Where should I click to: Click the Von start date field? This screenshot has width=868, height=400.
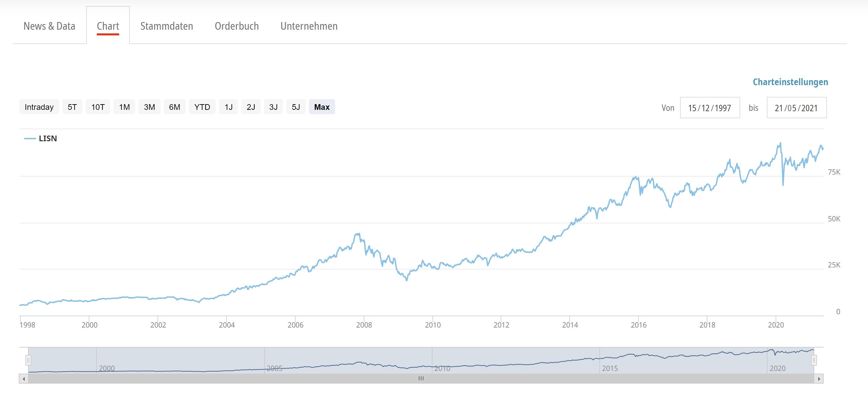coord(709,108)
